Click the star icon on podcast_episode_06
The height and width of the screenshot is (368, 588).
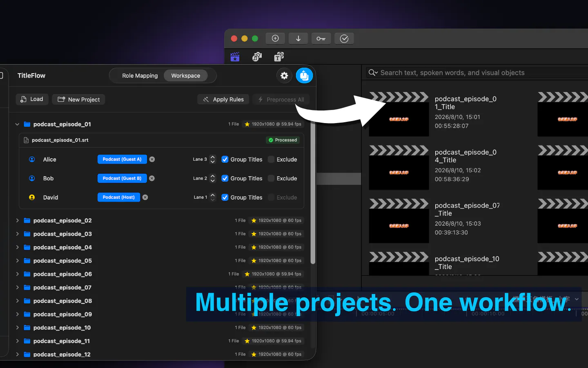coord(247,274)
